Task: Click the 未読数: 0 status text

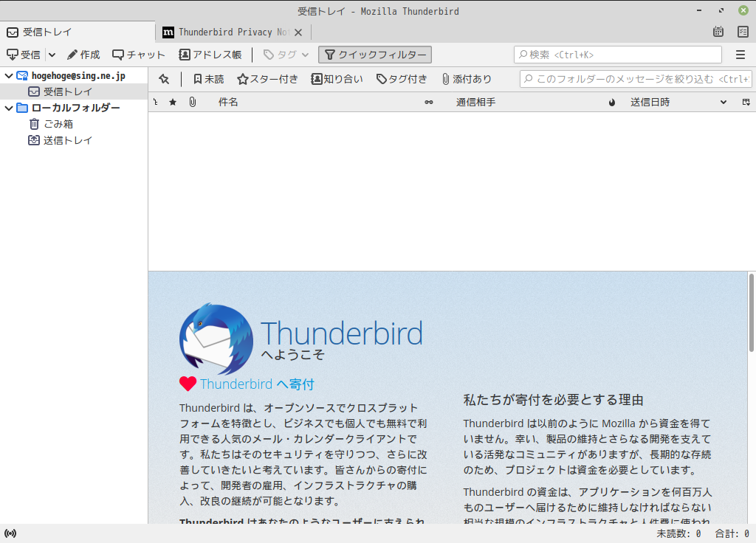Action: tap(678, 534)
